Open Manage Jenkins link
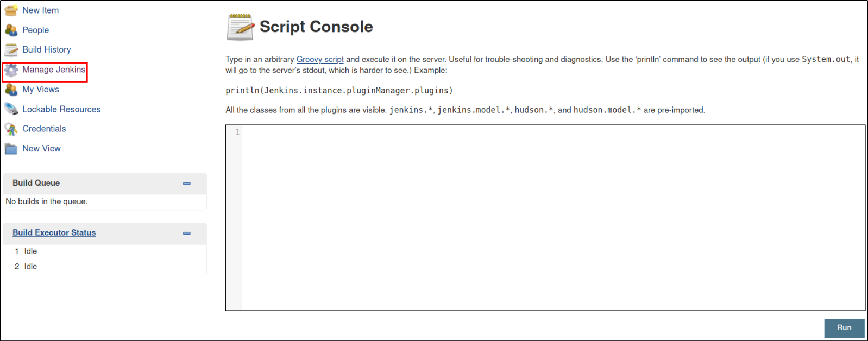 click(54, 70)
